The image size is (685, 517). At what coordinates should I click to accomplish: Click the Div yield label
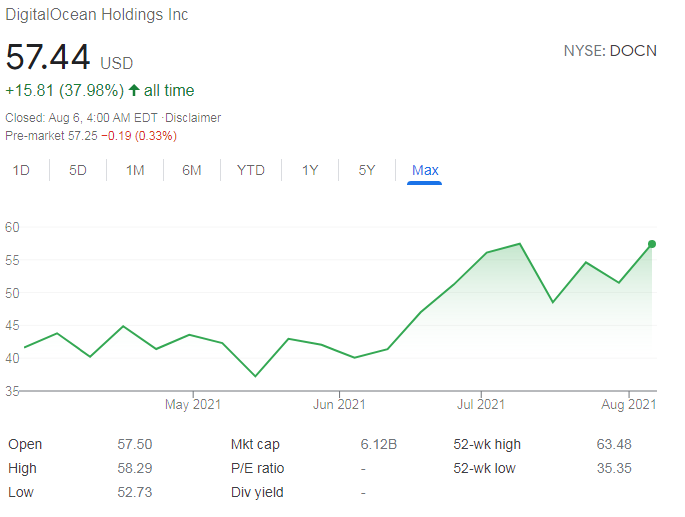pyautogui.click(x=257, y=493)
